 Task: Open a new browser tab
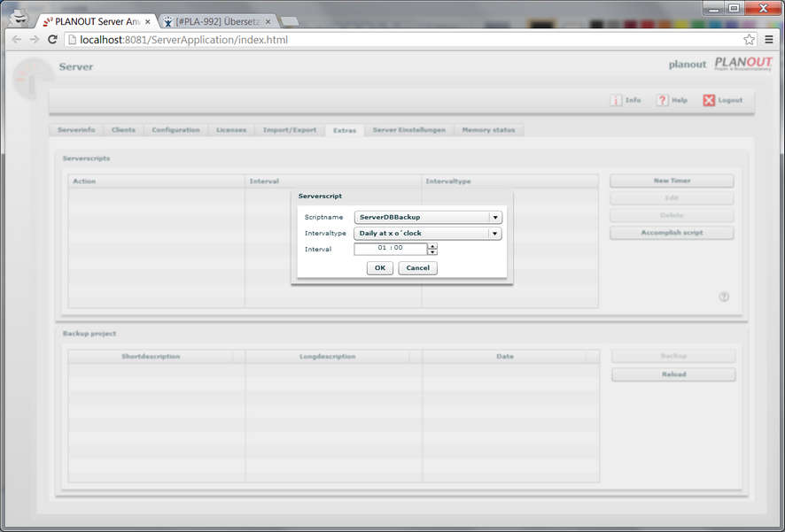pos(290,21)
